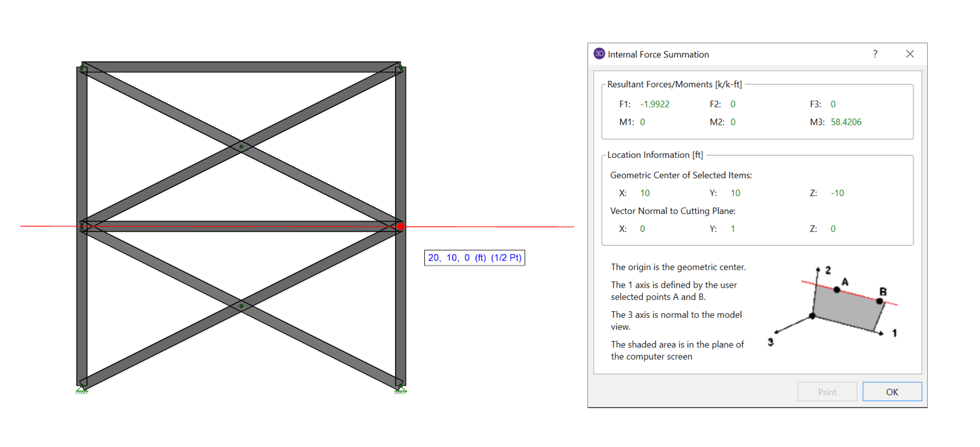Click the left end node of middle beam
Image resolution: width=980 pixels, height=447 pixels.
pos(82,224)
